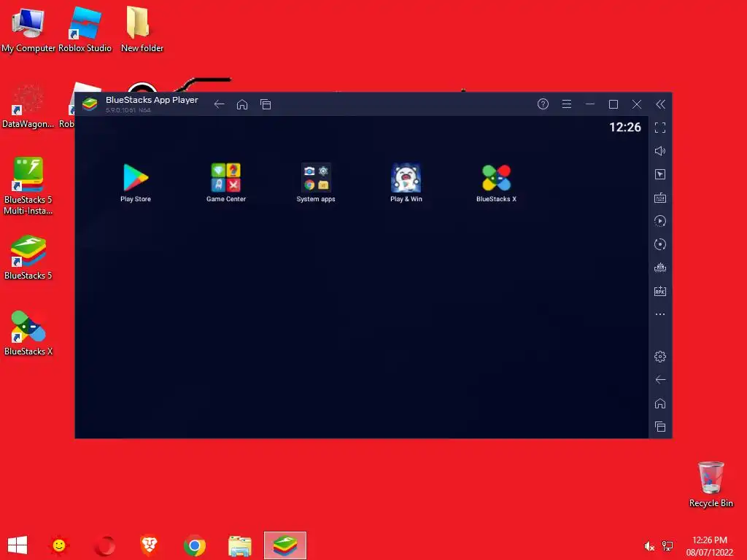The height and width of the screenshot is (560, 747).
Task: Show more sidebar tools via three dots
Action: click(659, 314)
